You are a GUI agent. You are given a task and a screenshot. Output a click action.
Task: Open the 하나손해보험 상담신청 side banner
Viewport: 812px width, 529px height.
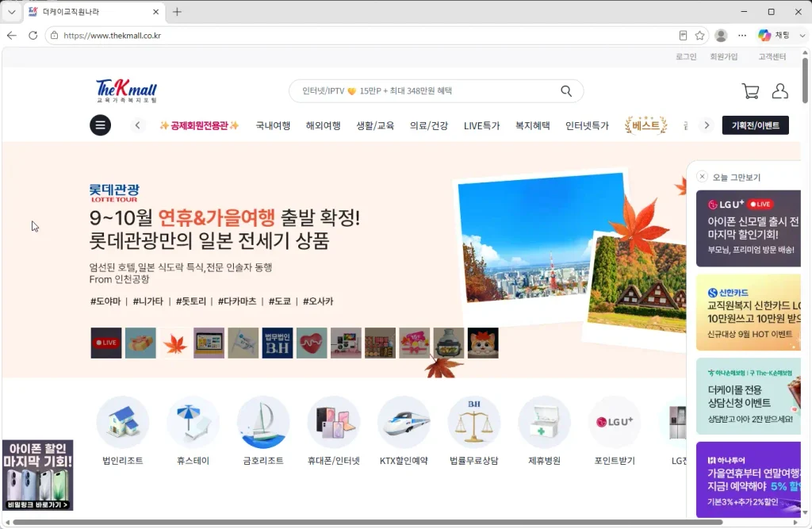(749, 397)
